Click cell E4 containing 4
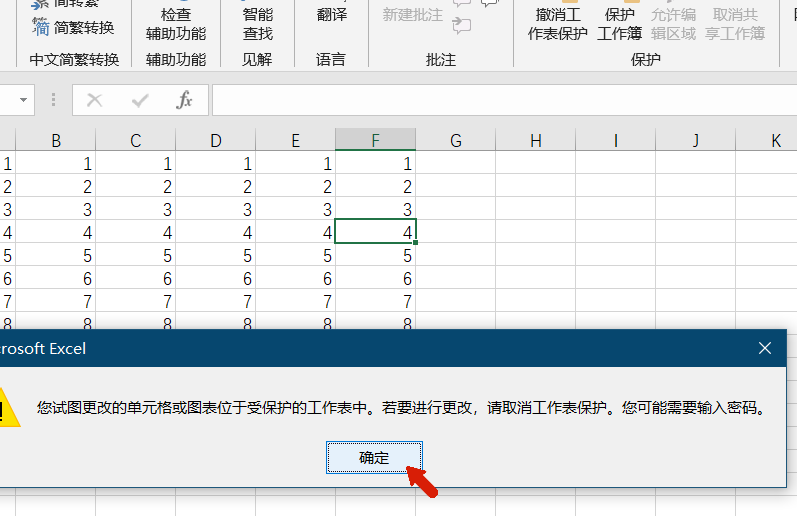 [295, 232]
